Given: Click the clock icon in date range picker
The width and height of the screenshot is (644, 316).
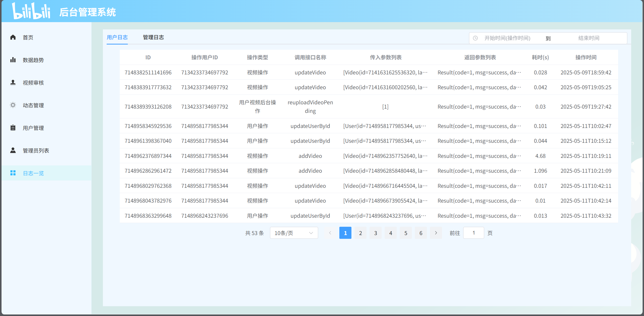Looking at the screenshot, I should click(475, 38).
